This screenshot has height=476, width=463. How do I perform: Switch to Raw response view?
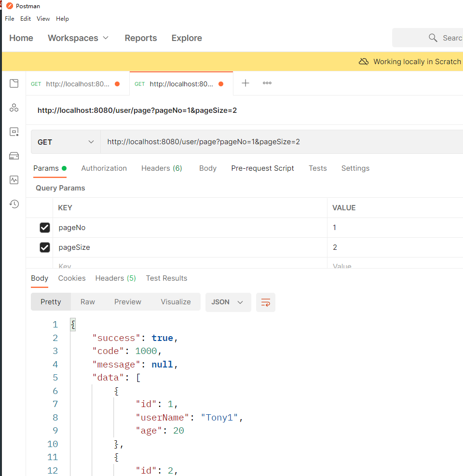coord(87,302)
